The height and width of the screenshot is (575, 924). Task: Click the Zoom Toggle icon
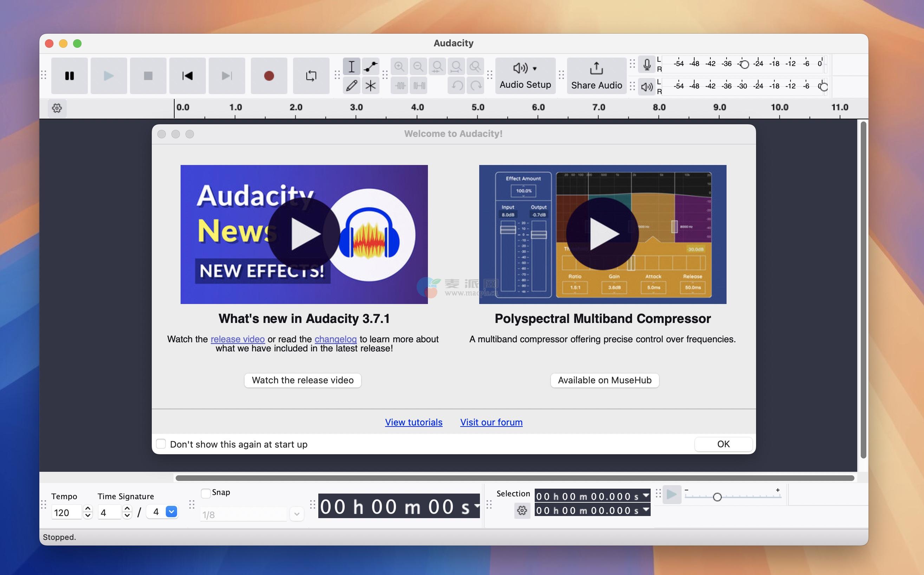click(x=475, y=67)
